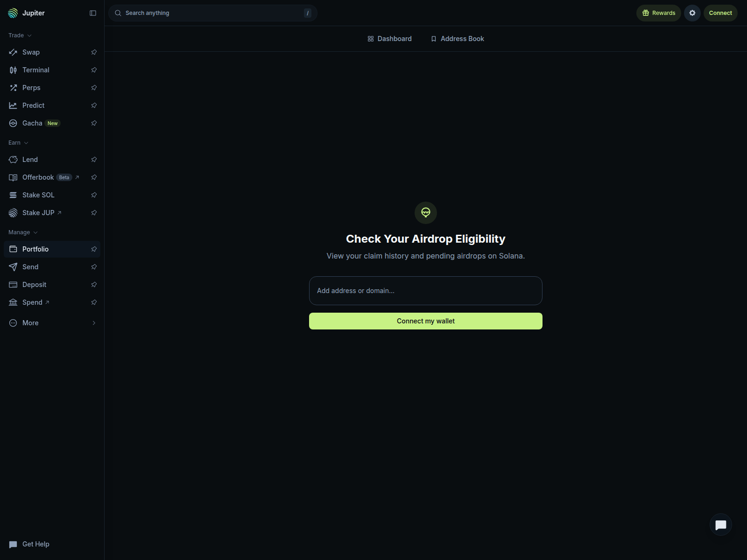Open the Dashboard tab
This screenshot has height=560, width=747.
pyautogui.click(x=389, y=39)
